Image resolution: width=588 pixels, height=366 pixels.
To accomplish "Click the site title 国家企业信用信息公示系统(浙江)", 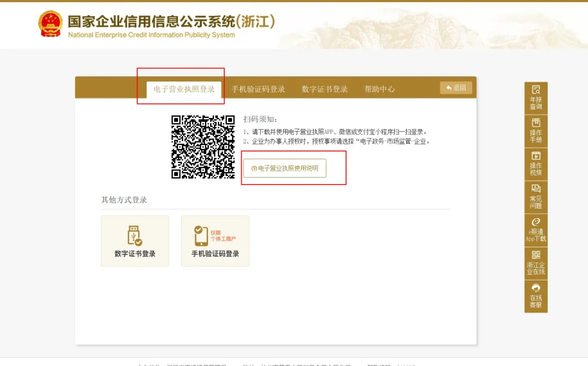I will pos(171,22).
